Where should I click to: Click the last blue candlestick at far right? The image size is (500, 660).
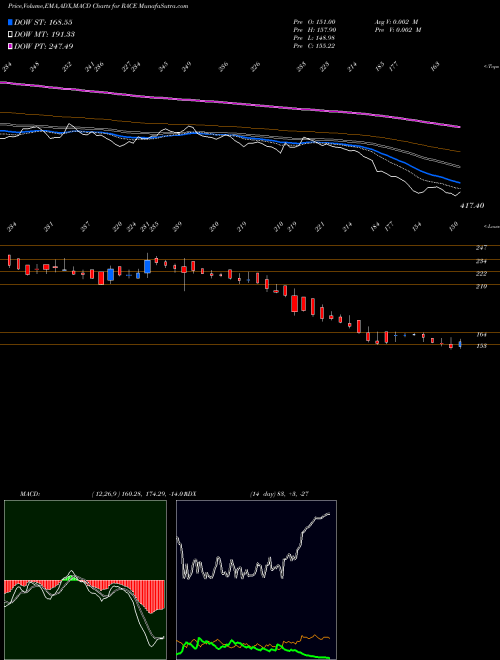460,344
